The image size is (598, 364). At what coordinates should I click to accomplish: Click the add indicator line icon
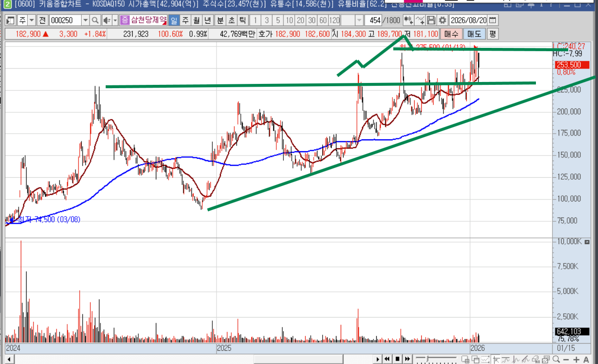420,20
